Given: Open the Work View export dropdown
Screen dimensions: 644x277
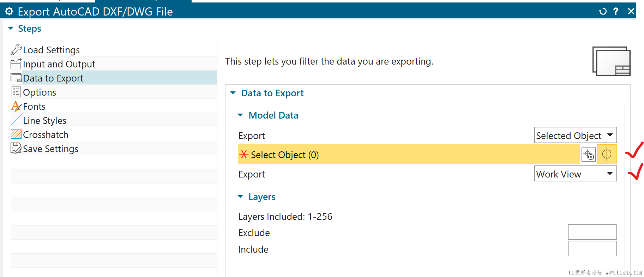Looking at the screenshot, I should [x=575, y=174].
